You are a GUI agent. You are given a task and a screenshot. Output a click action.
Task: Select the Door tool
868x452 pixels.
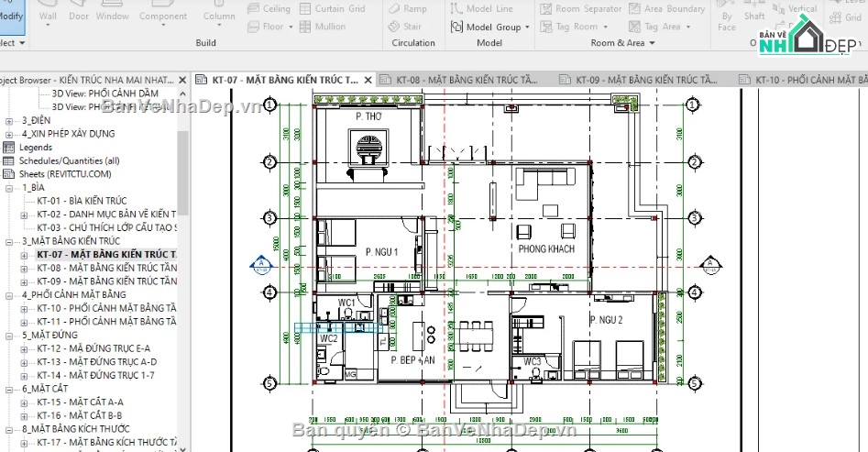[x=79, y=13]
